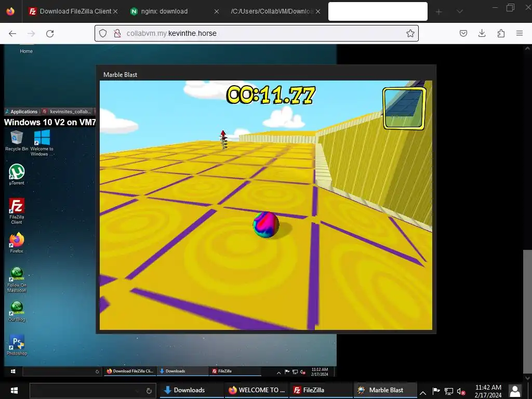532x399 pixels.
Task: Open the outer taskbar Windows Start button
Action: click(x=14, y=390)
